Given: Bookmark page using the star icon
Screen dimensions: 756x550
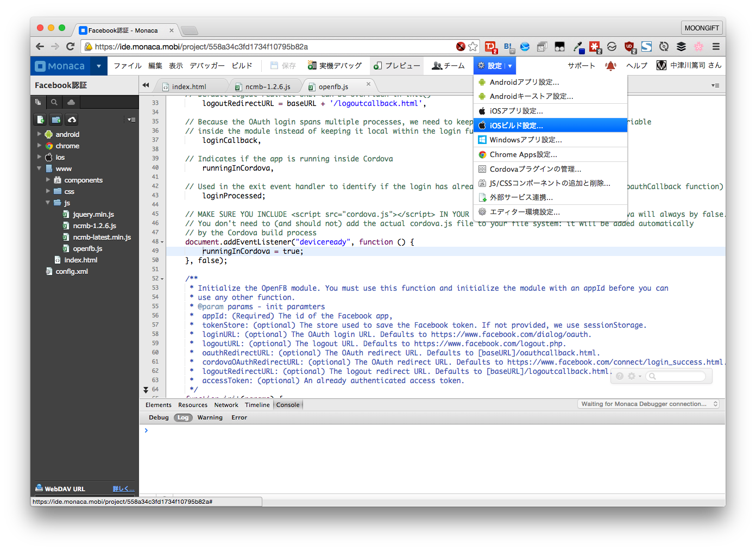Looking at the screenshot, I should (x=473, y=47).
